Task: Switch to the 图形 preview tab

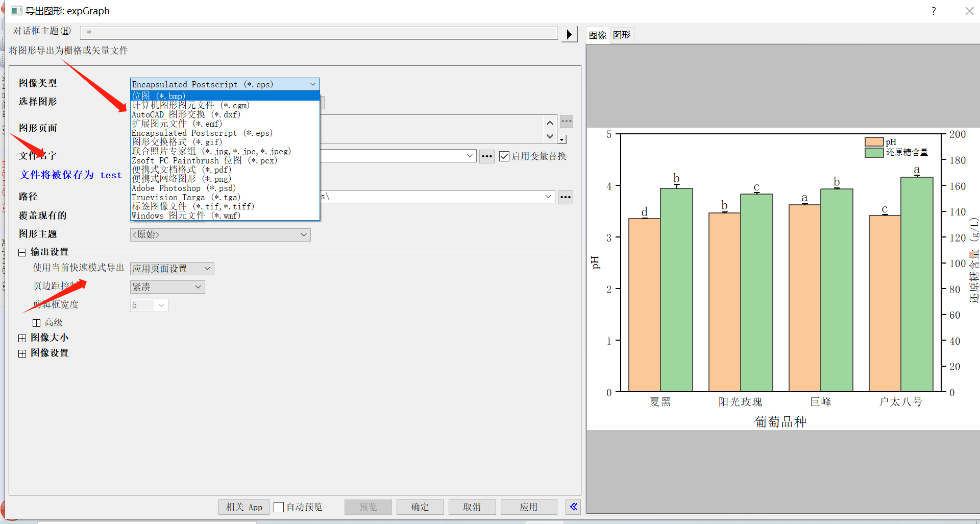Action: (622, 35)
